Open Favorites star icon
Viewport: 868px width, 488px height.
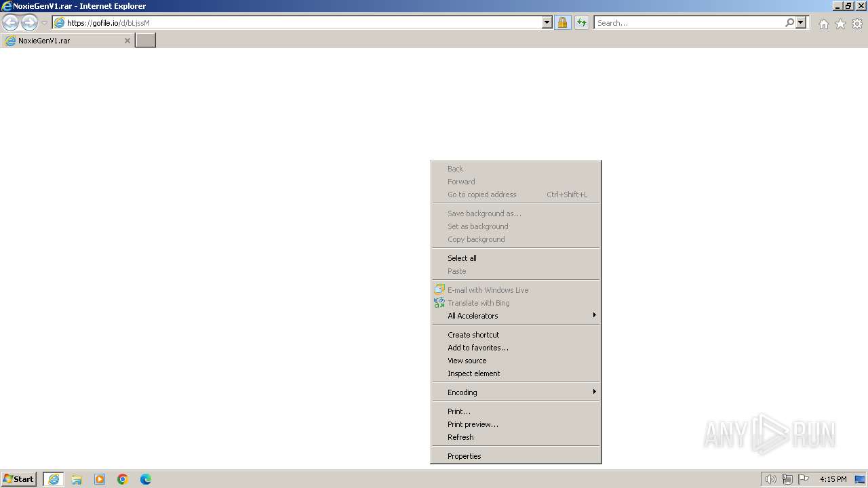pyautogui.click(x=840, y=24)
